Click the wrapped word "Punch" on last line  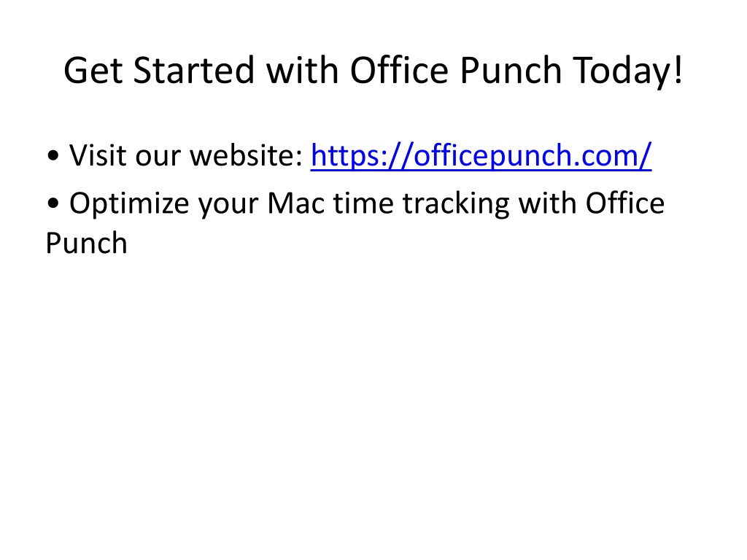(x=86, y=244)
